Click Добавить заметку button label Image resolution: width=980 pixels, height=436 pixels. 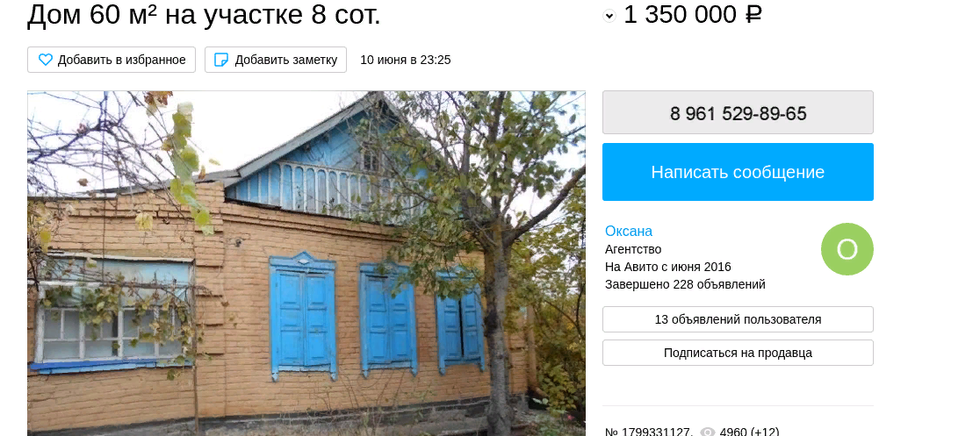pos(286,60)
